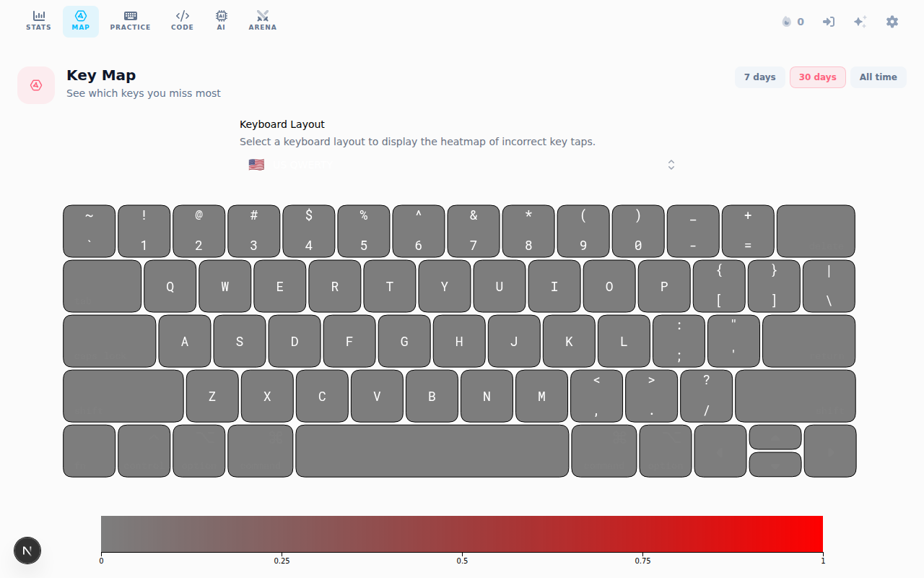Click the semicolon key on heatmap
Screen dimensions: 924x578
pyautogui.click(x=679, y=341)
